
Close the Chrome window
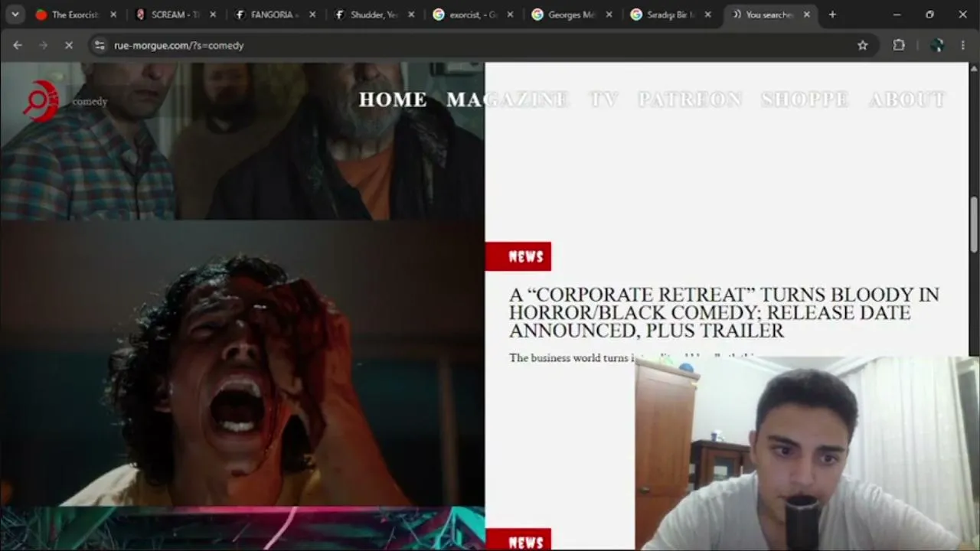pos(963,15)
